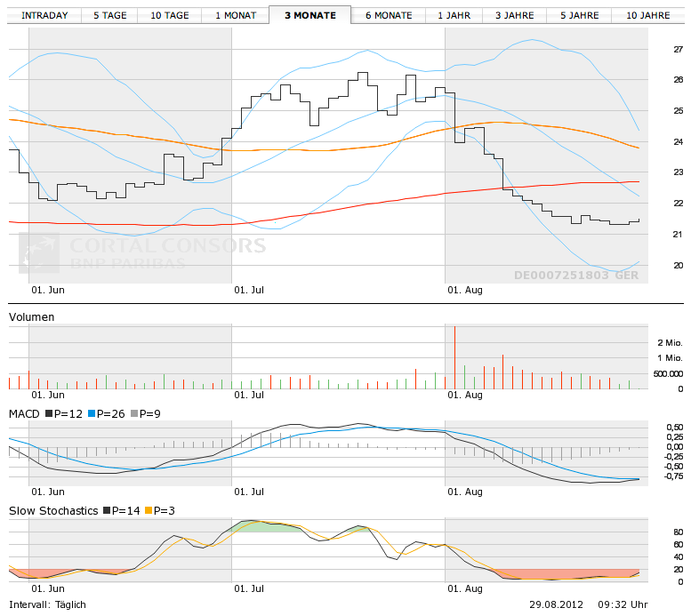This screenshot has height=616, width=691.
Task: Click the orange P=3 Stochastics legend swatch
Action: pyautogui.click(x=149, y=511)
